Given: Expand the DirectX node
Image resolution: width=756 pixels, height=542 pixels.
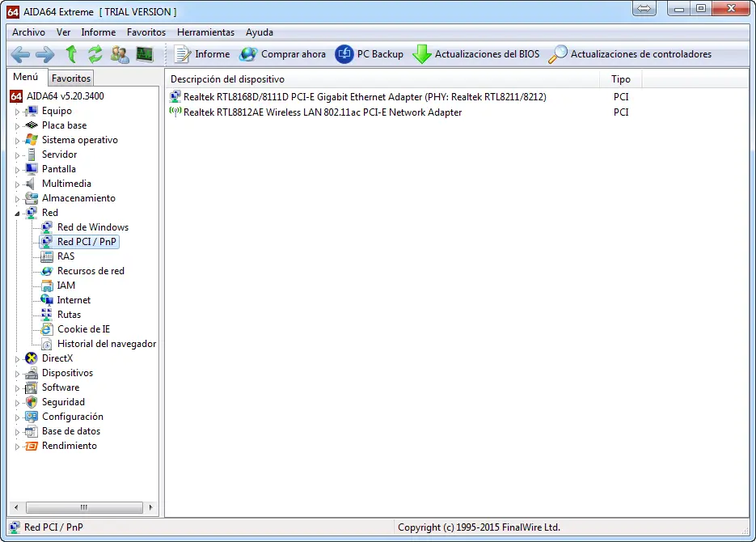Looking at the screenshot, I should [x=17, y=359].
